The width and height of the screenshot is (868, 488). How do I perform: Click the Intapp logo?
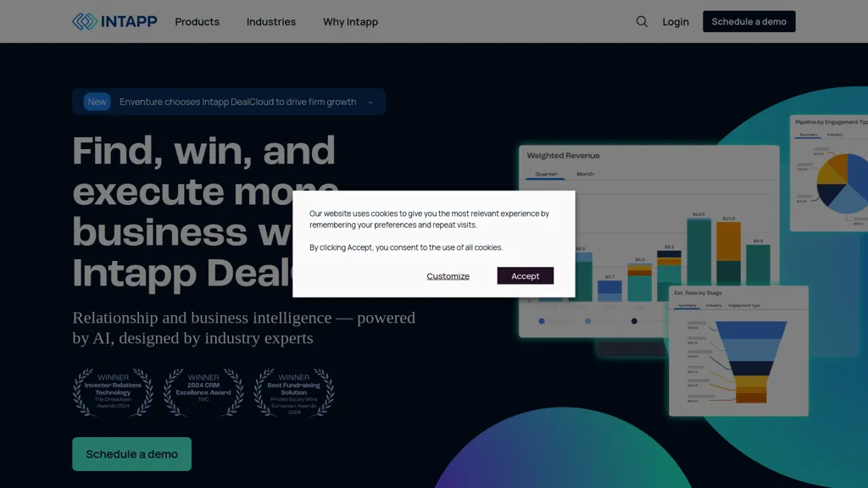[114, 21]
